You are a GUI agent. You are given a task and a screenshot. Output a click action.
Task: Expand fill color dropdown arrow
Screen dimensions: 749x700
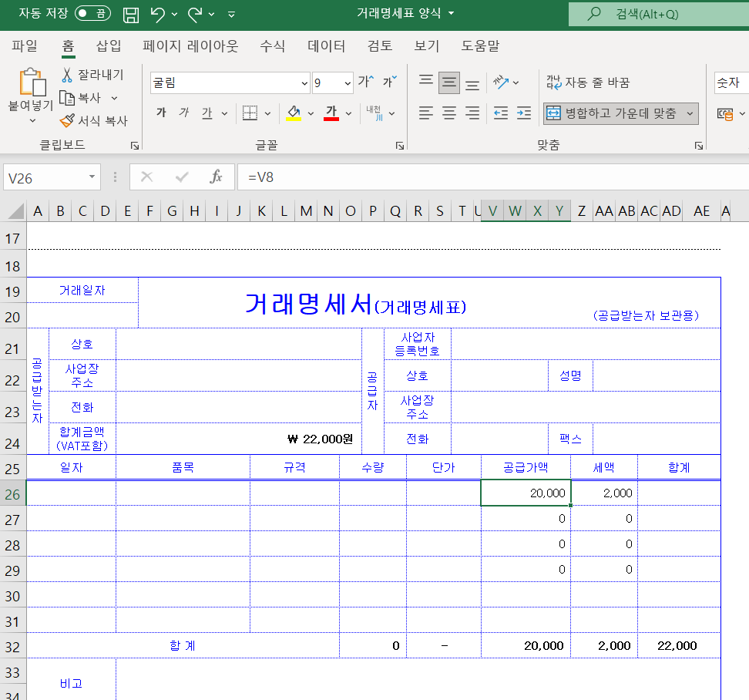point(311,114)
